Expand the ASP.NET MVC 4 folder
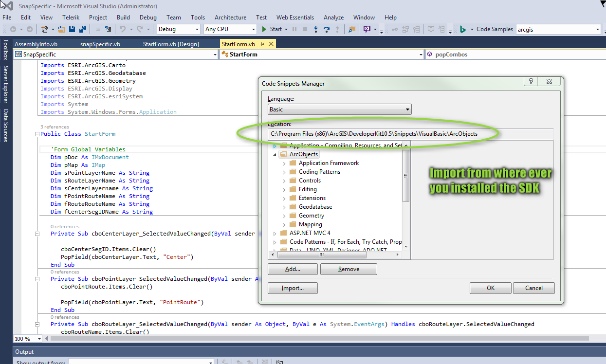Image resolution: width=606 pixels, height=364 pixels. pyautogui.click(x=275, y=233)
